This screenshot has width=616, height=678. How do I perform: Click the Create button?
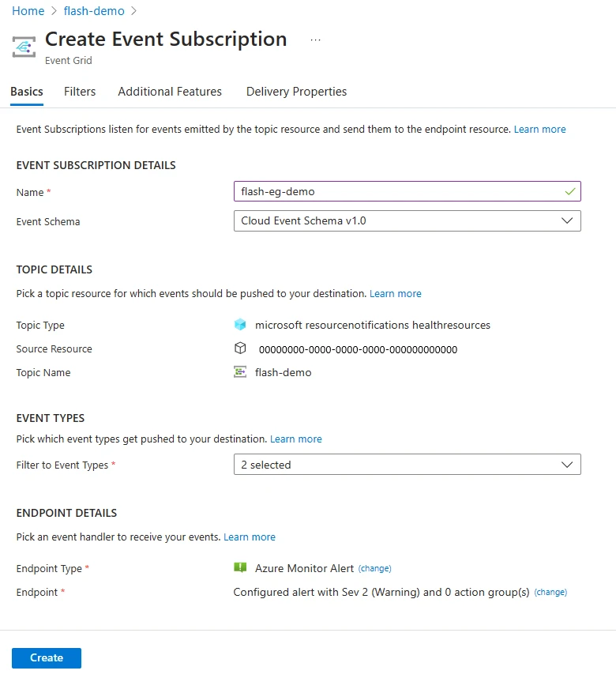click(46, 657)
